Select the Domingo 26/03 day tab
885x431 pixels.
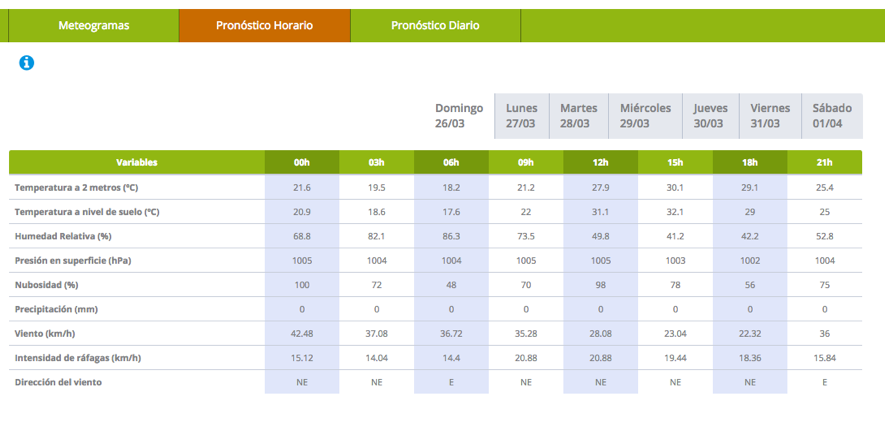pyautogui.click(x=459, y=116)
